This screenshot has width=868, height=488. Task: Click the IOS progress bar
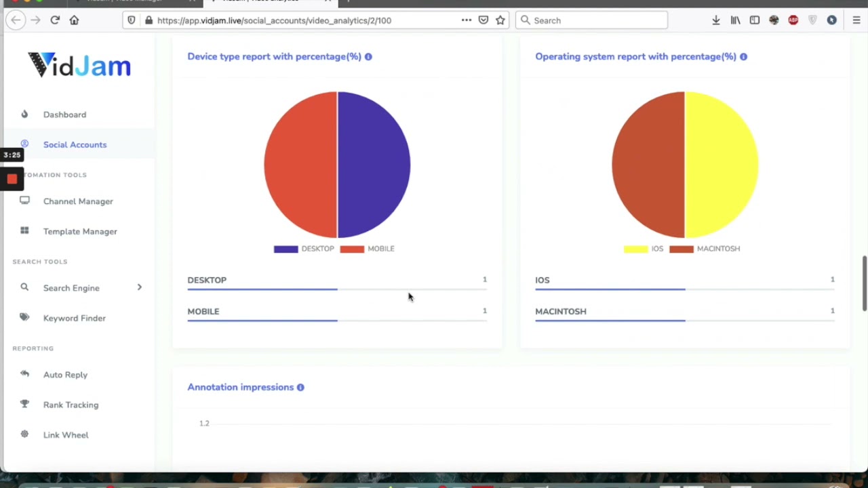pos(685,289)
